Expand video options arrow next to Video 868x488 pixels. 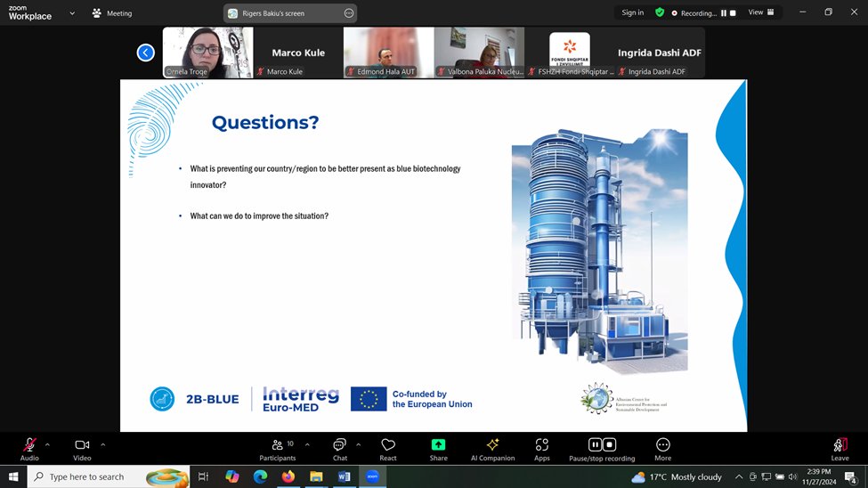[x=103, y=444]
